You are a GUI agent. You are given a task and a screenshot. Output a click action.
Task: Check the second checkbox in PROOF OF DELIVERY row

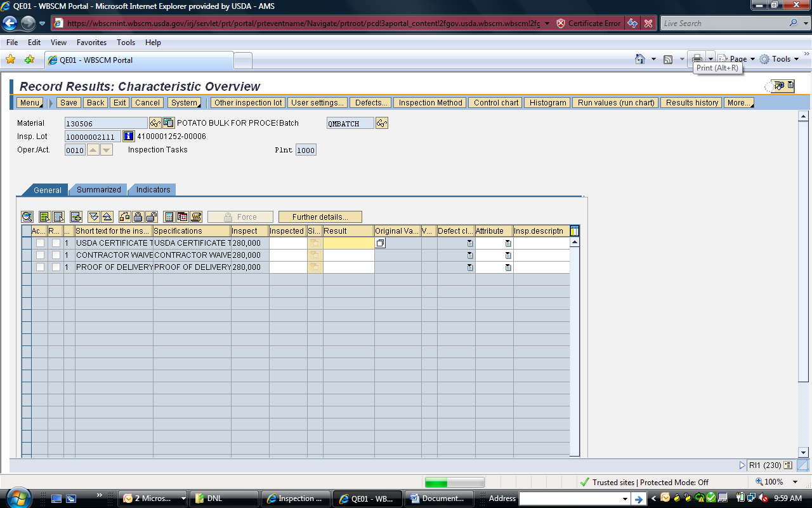[x=56, y=267]
